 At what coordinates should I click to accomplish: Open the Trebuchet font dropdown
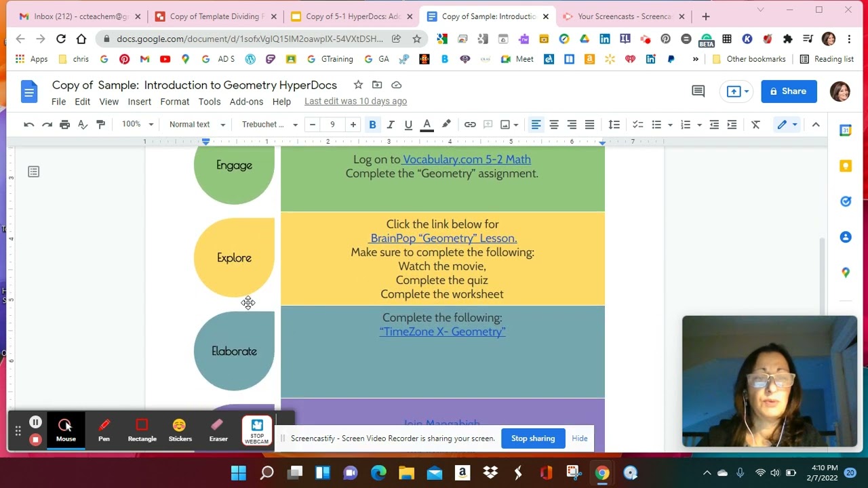pyautogui.click(x=269, y=125)
